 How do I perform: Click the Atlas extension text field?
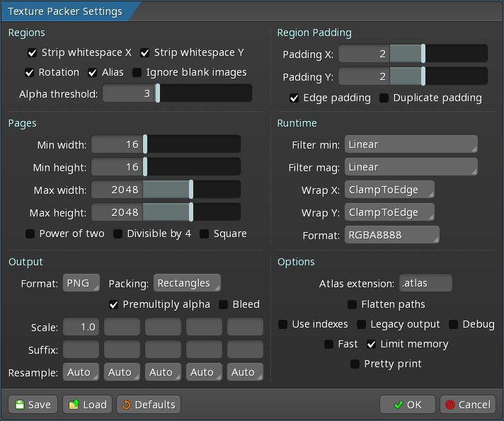[425, 283]
